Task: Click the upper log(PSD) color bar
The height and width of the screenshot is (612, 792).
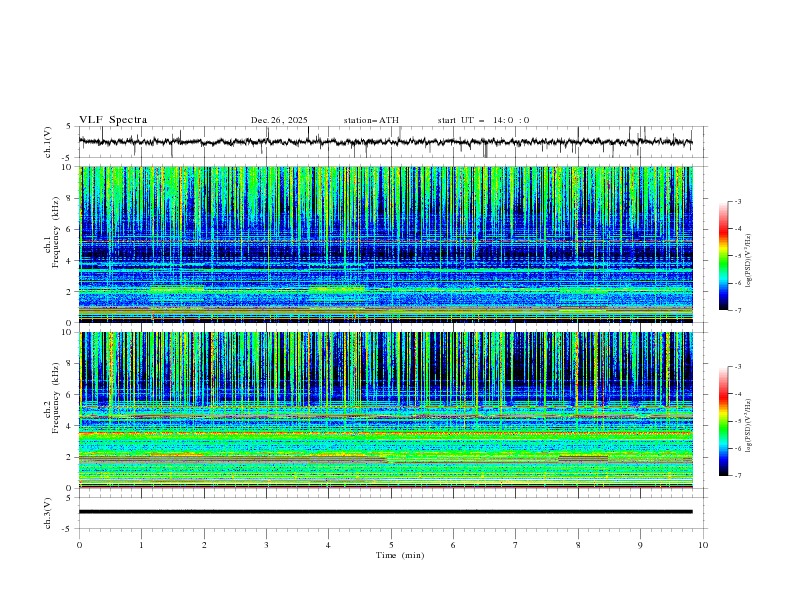Action: pos(723,256)
